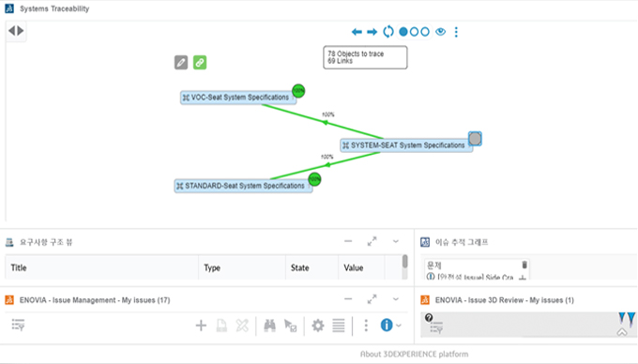This screenshot has height=364, width=638.
Task: Click the Issue Management filter list icon
Action: [x=18, y=325]
